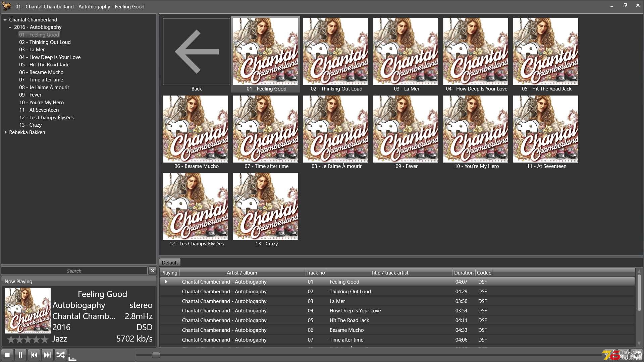This screenshot has height=362, width=644.
Task: Select 01 - Feeling Good in tree
Action: point(39,35)
